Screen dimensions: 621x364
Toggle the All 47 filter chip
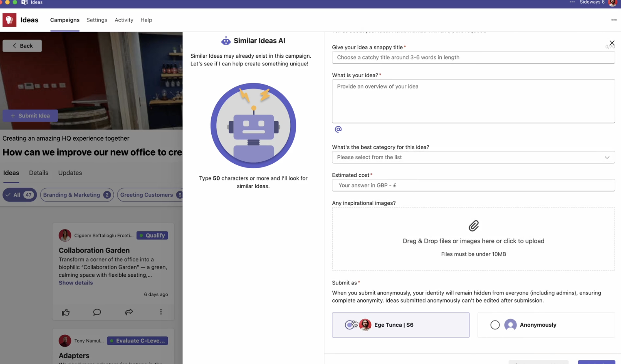(x=20, y=195)
